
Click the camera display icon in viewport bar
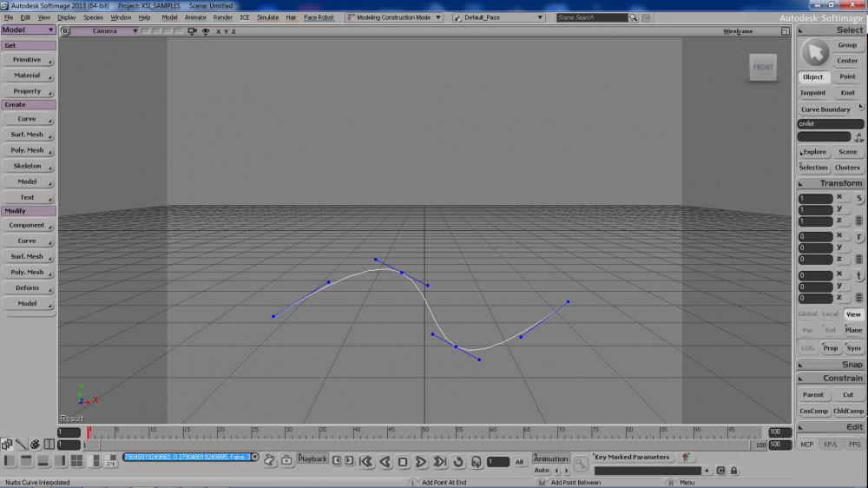192,31
